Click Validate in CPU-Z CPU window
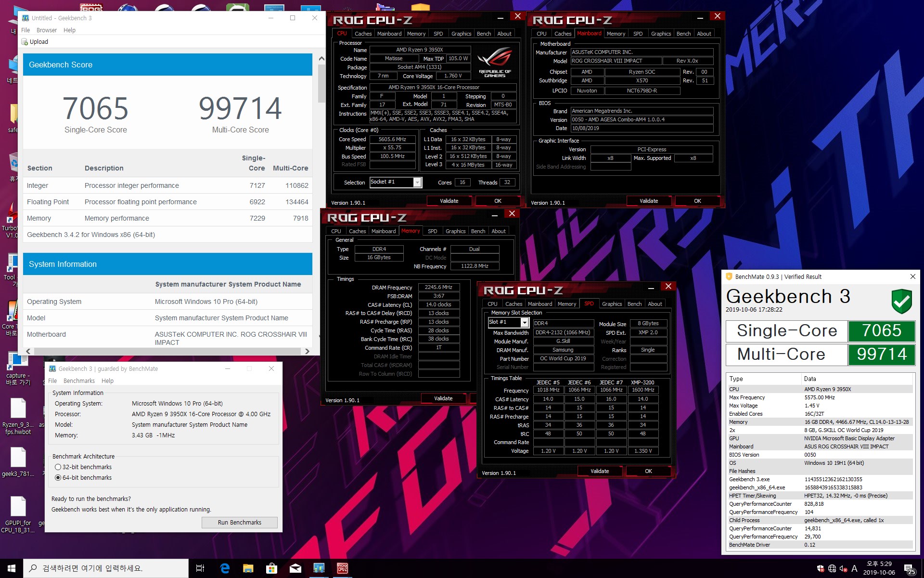The height and width of the screenshot is (578, 924). [x=449, y=201]
